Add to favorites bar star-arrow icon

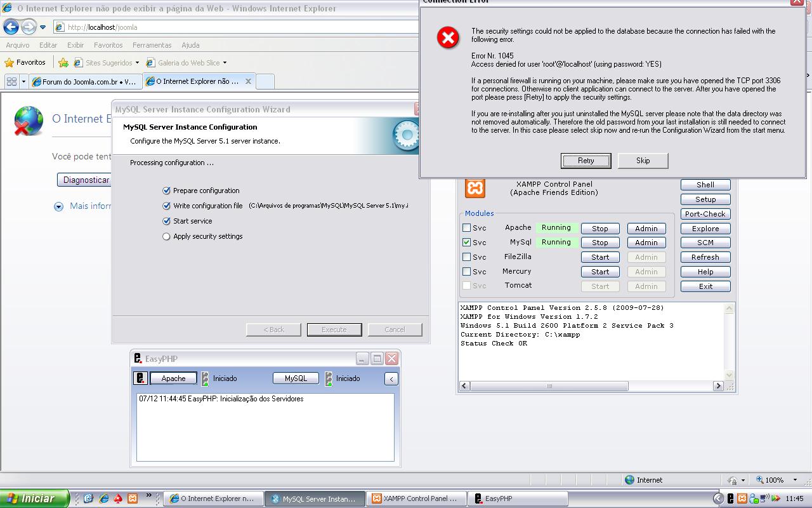[63, 62]
